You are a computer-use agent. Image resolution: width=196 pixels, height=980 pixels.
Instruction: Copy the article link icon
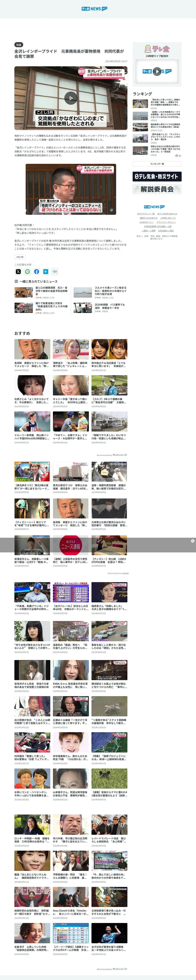point(55,272)
